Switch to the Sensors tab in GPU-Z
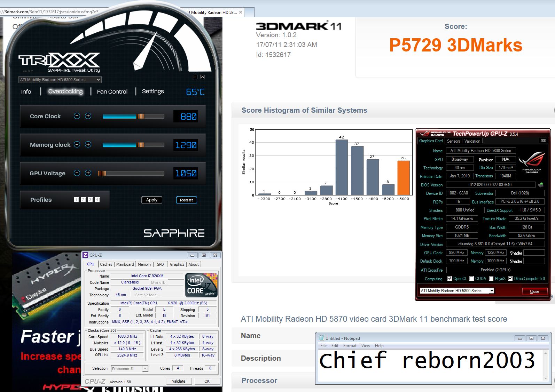This screenshot has width=555, height=392. (453, 141)
